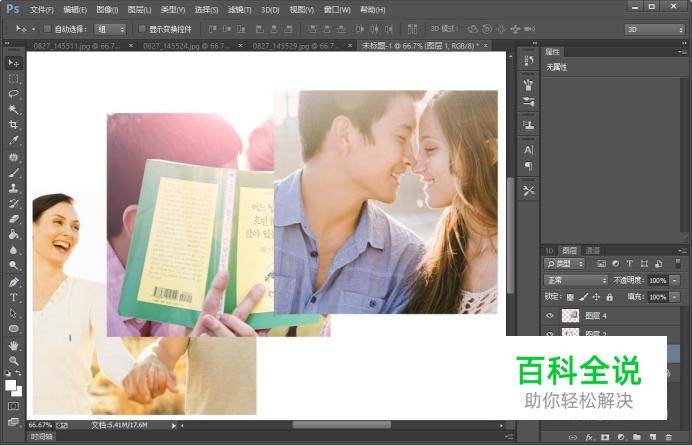This screenshot has height=445, width=692.
Task: Select the Hand tool
Action: click(x=14, y=345)
